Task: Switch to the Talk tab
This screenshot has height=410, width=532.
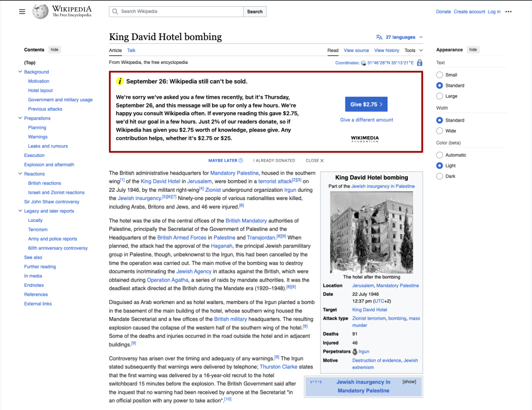Action: coord(131,50)
